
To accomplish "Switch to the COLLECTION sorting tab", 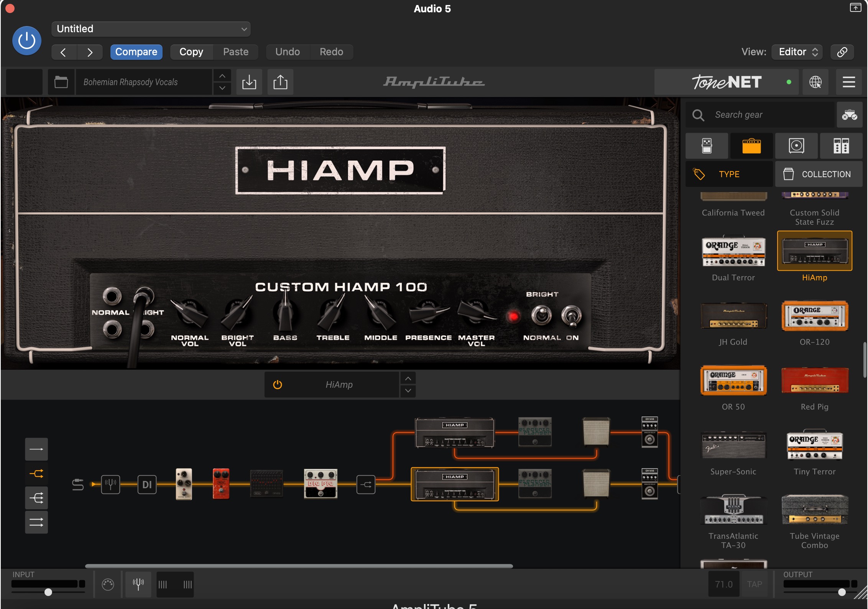I will coord(819,174).
